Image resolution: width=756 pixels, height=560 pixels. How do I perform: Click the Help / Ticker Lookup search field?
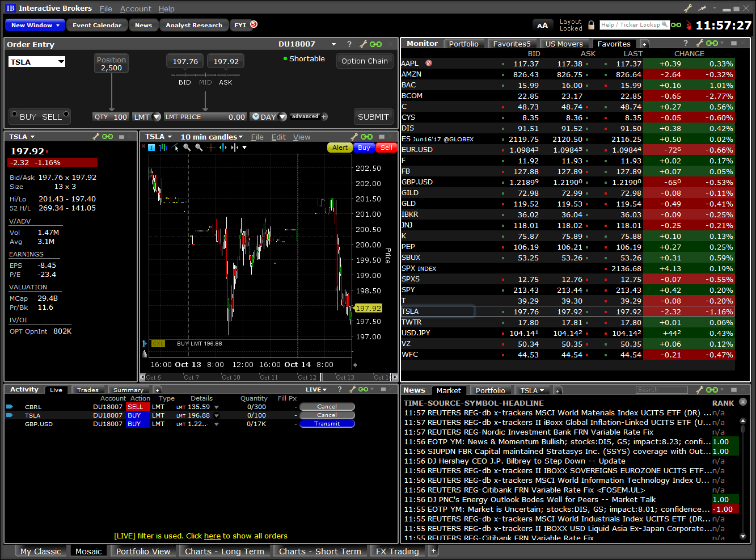(x=634, y=25)
